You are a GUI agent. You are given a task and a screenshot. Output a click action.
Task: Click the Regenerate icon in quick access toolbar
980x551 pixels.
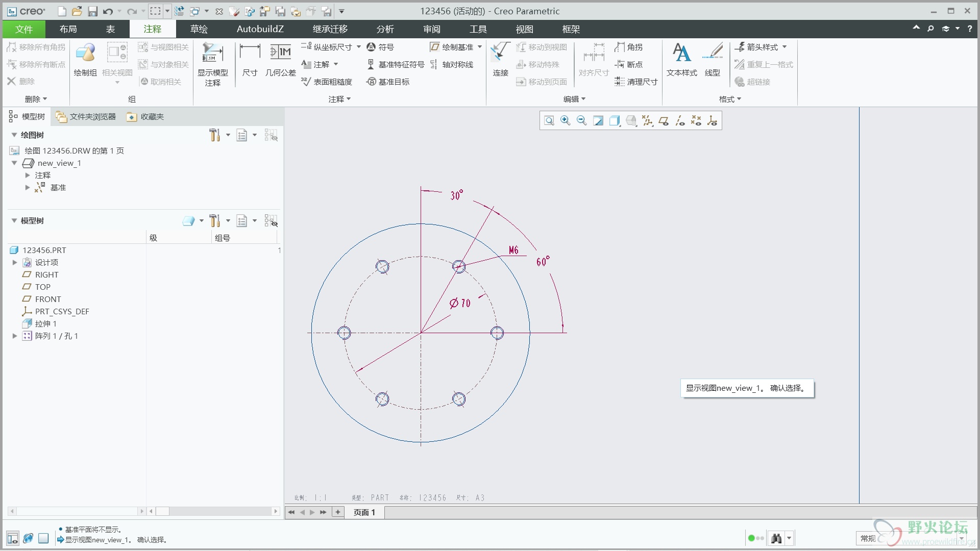[179, 11]
